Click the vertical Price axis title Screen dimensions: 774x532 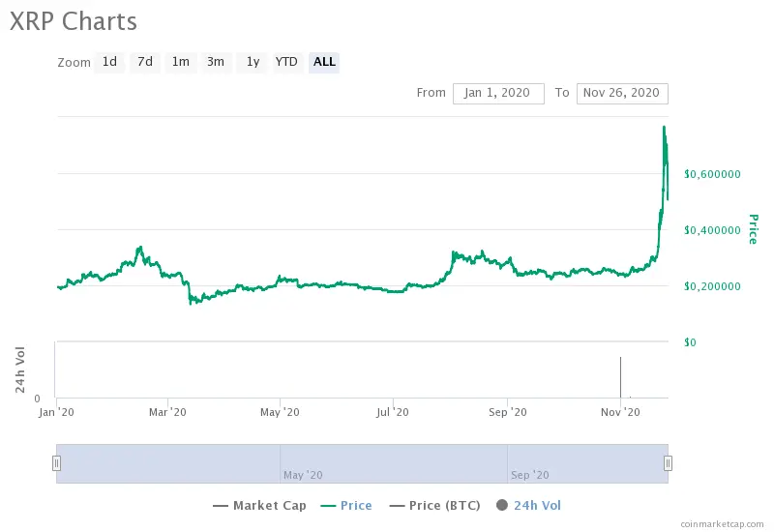(754, 229)
